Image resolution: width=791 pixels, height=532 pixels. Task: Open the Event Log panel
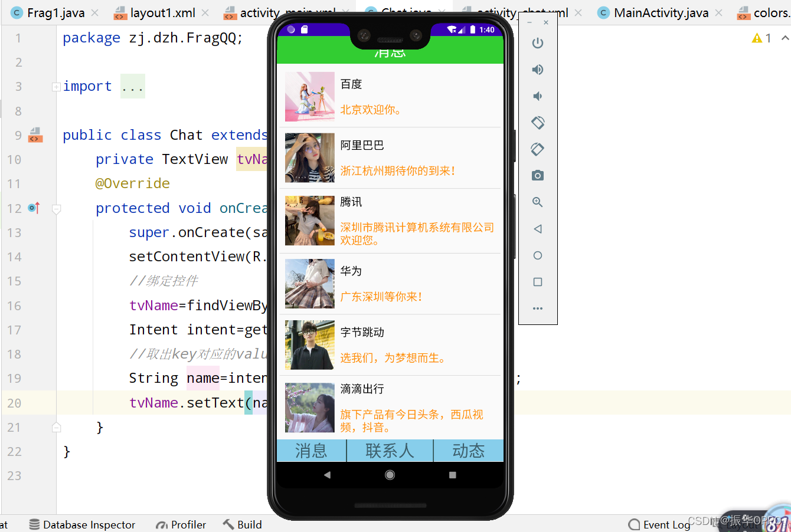[x=659, y=524]
